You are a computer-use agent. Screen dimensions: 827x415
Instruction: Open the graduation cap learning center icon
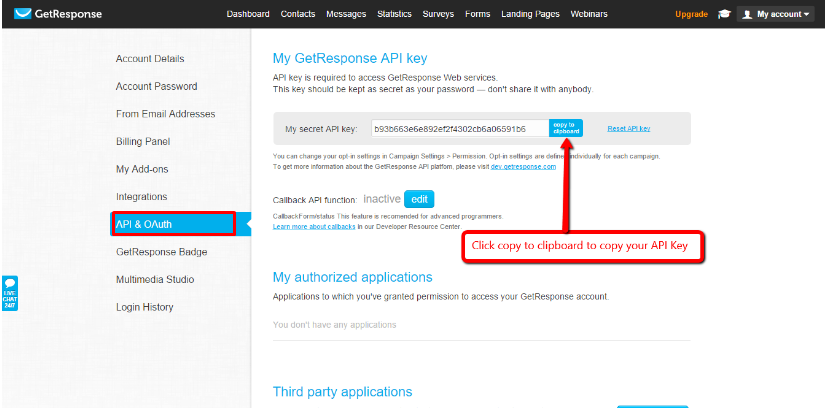pyautogui.click(x=724, y=14)
